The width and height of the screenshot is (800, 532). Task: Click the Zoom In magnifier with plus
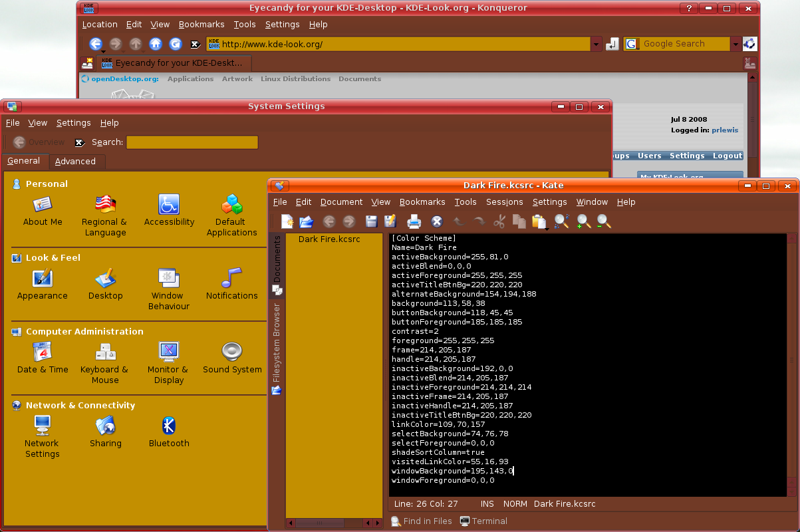click(584, 221)
